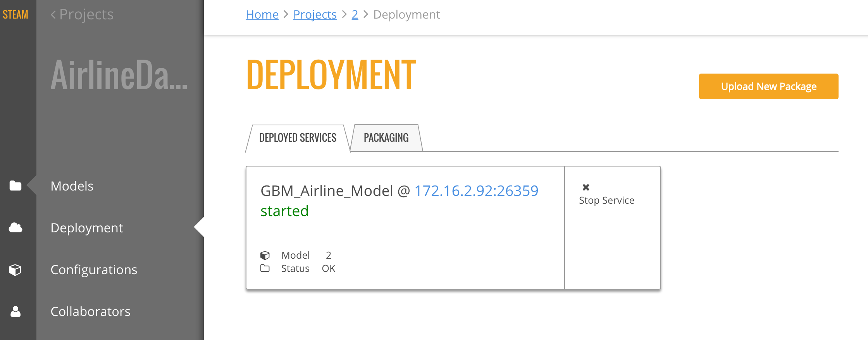Click the Deployment cloud icon in sidebar
The width and height of the screenshot is (868, 340).
(15, 228)
